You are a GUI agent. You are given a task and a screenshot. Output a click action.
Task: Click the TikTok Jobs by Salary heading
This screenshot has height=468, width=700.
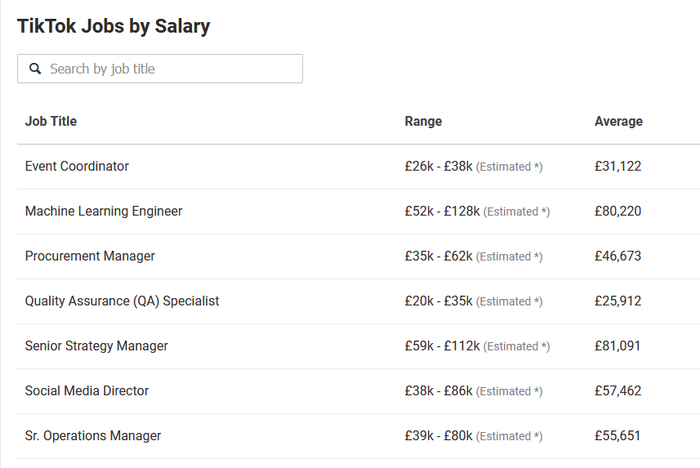pyautogui.click(x=114, y=27)
